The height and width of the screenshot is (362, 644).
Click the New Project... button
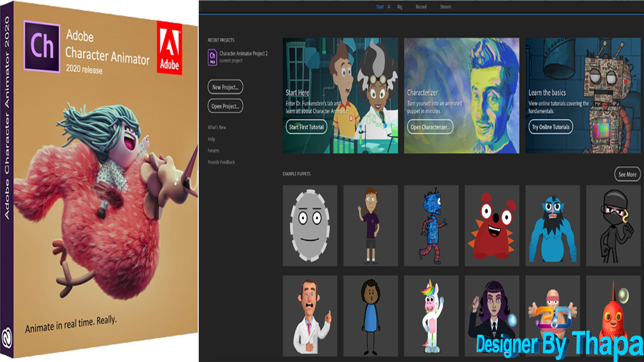click(225, 87)
